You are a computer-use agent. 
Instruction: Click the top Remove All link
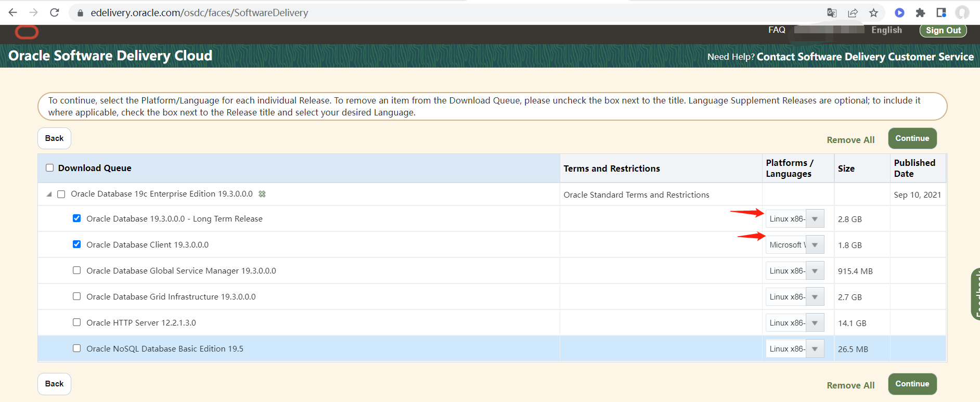850,140
